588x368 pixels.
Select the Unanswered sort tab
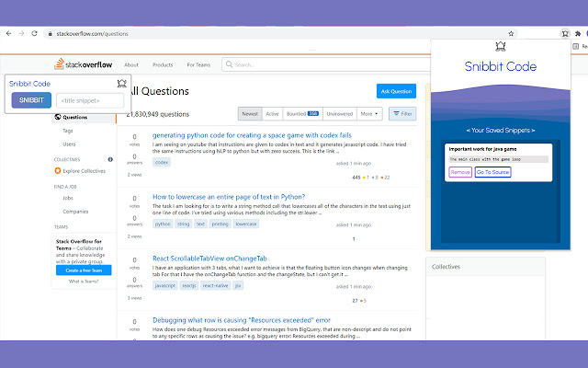pos(339,114)
